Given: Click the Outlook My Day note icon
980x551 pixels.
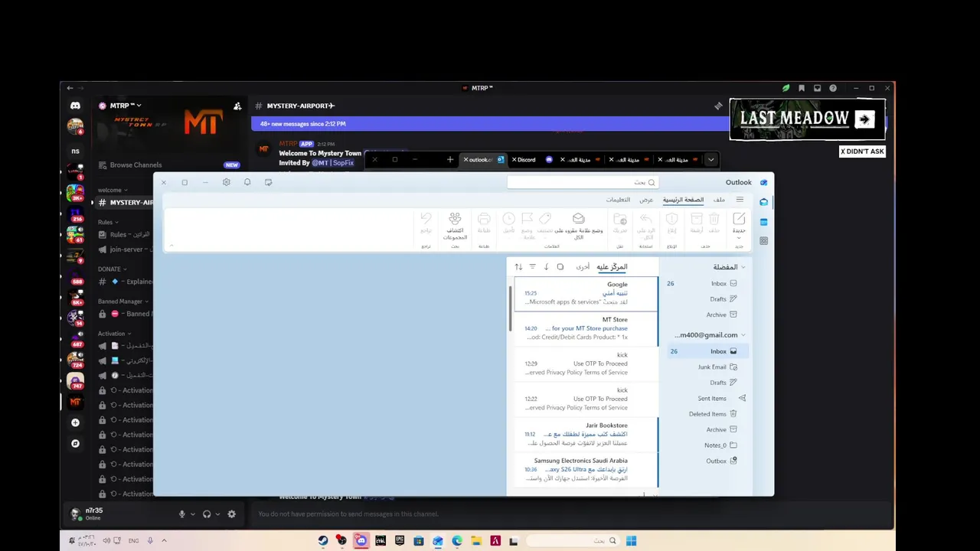Looking at the screenshot, I should [x=268, y=182].
